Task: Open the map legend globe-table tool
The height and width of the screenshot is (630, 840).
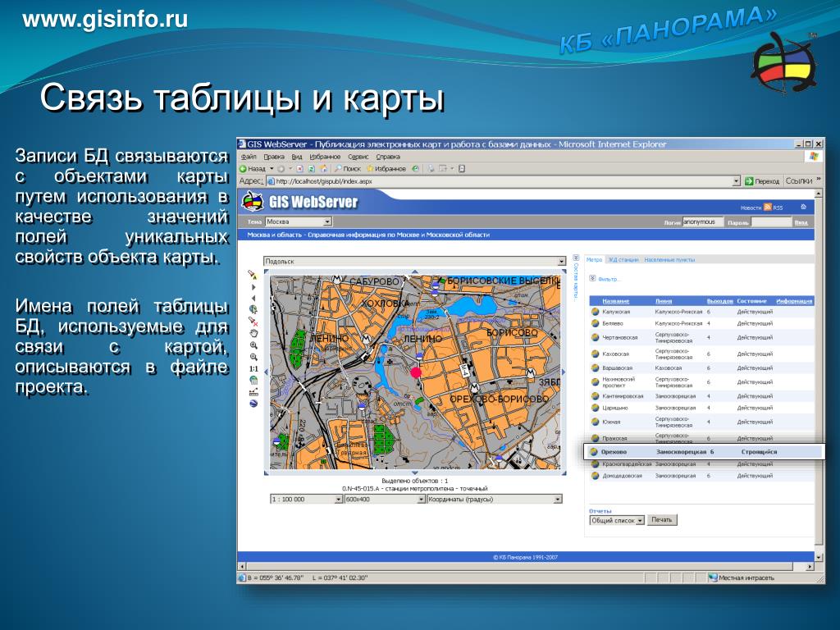Action: (x=253, y=381)
